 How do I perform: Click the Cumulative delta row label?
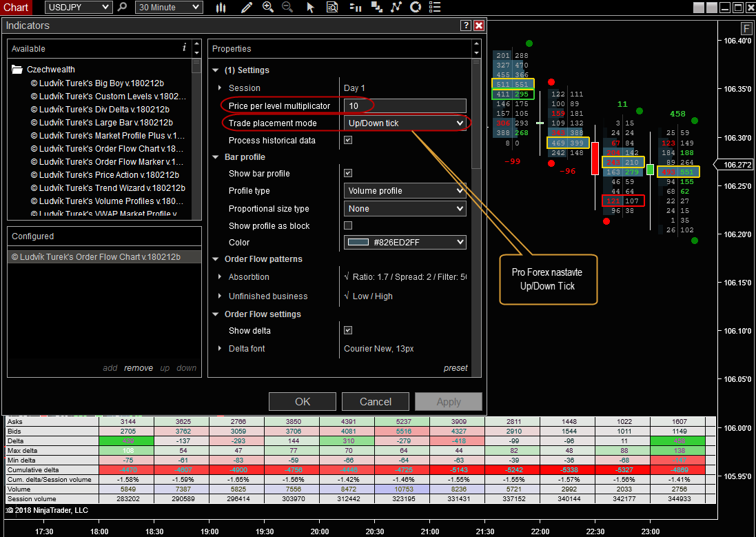pos(33,469)
